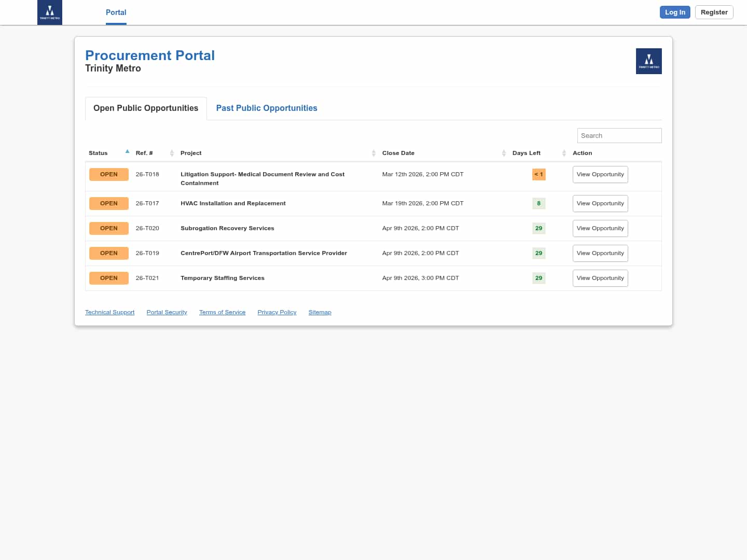Focus the Search input field
Image resolution: width=747 pixels, height=560 pixels.
619,136
